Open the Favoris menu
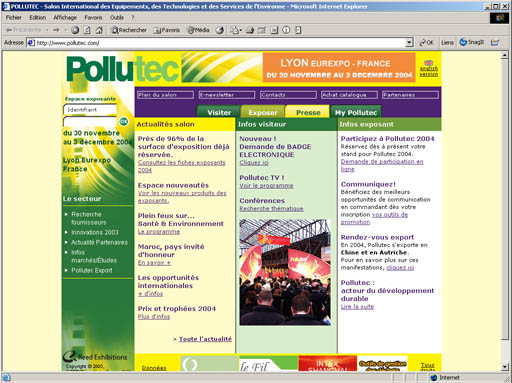This screenshot has height=383, width=512. click(x=93, y=17)
